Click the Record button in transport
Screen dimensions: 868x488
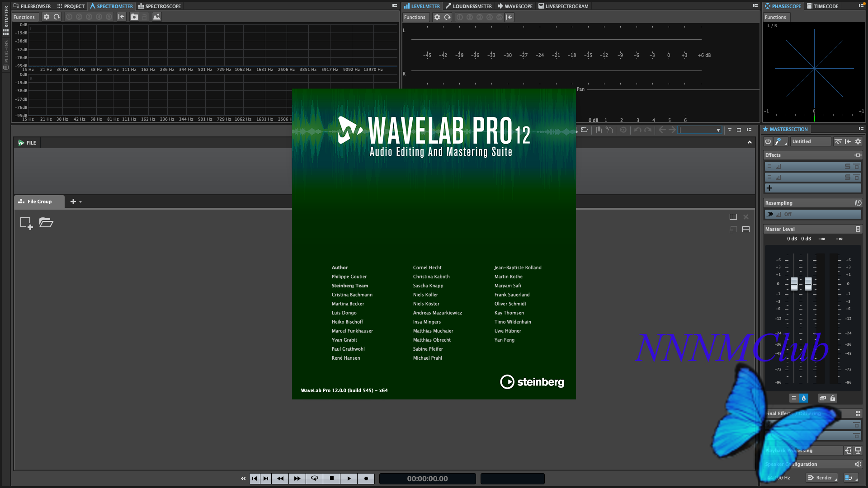tap(366, 479)
